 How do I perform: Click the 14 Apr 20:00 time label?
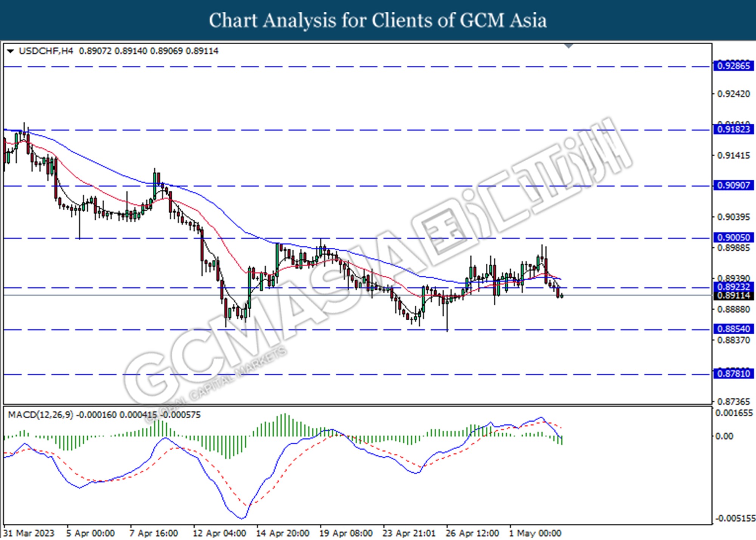[x=282, y=533]
